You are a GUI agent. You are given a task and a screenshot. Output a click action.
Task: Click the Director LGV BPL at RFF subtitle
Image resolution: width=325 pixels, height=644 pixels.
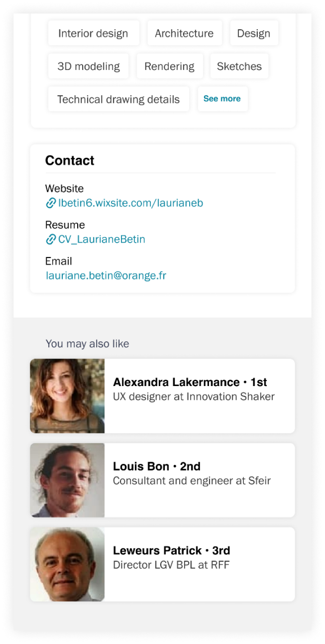tap(171, 565)
